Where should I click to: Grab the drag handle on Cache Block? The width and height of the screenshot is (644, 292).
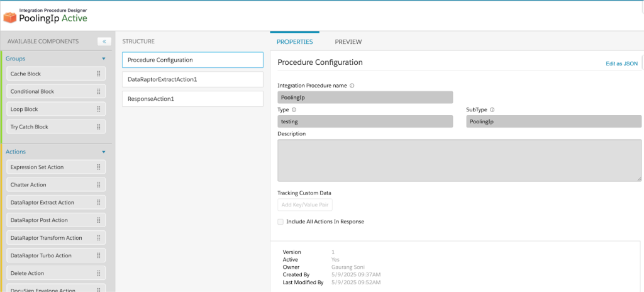99,74
